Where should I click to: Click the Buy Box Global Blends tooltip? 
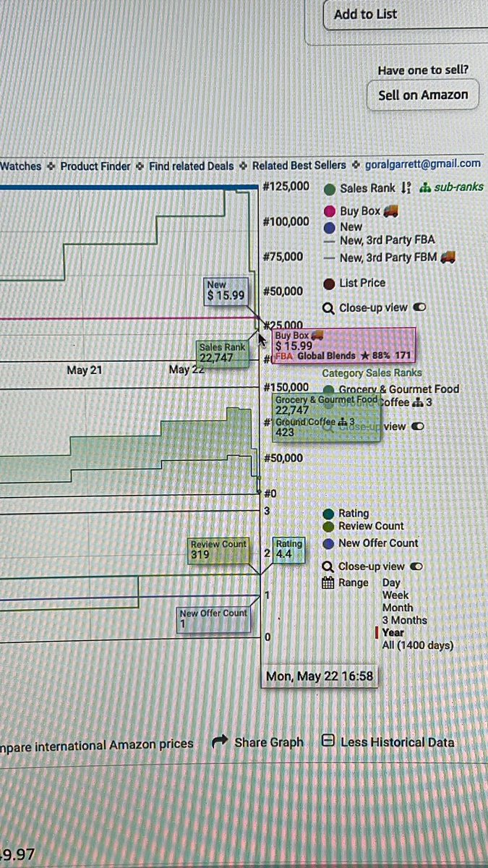(343, 346)
